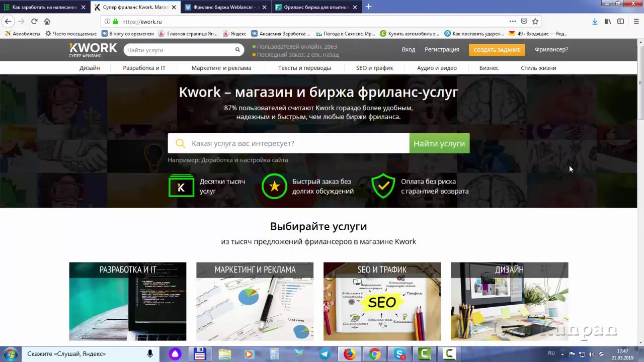Open 'SEO и трафик' category card
Image resolution: width=644 pixels, height=362 pixels.
(382, 301)
